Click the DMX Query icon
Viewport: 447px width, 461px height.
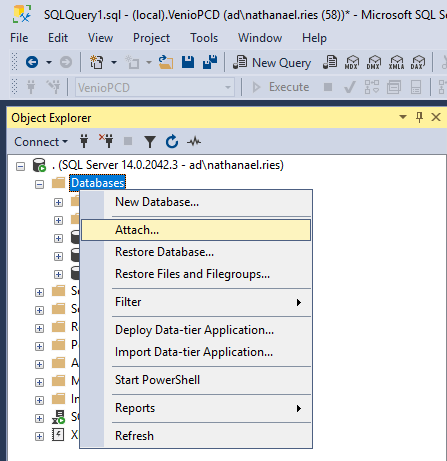click(374, 62)
